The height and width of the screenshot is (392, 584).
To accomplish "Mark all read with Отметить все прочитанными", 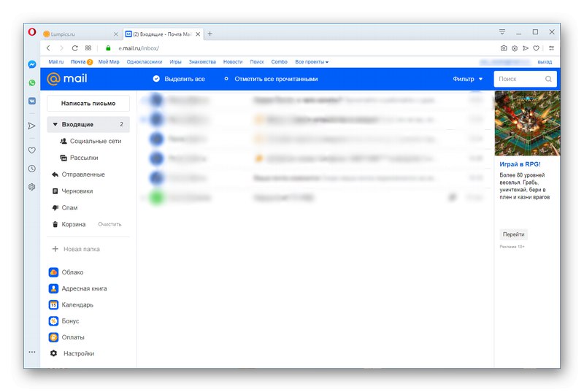I will [x=271, y=79].
